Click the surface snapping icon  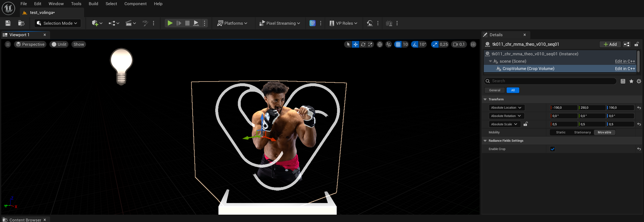coord(389,44)
